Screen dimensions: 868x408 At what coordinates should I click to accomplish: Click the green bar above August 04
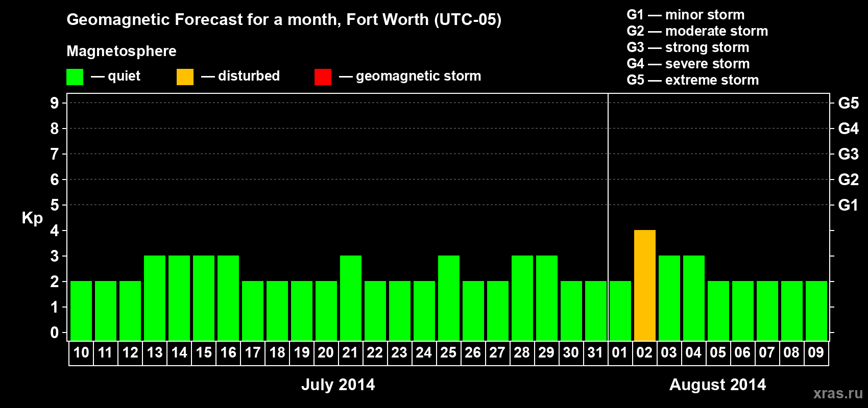pos(694,298)
